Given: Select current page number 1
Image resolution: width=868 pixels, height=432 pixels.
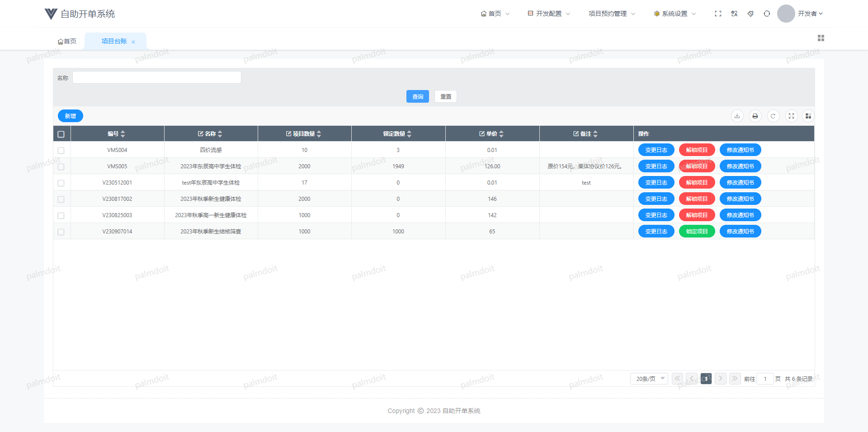Looking at the screenshot, I should tap(706, 379).
